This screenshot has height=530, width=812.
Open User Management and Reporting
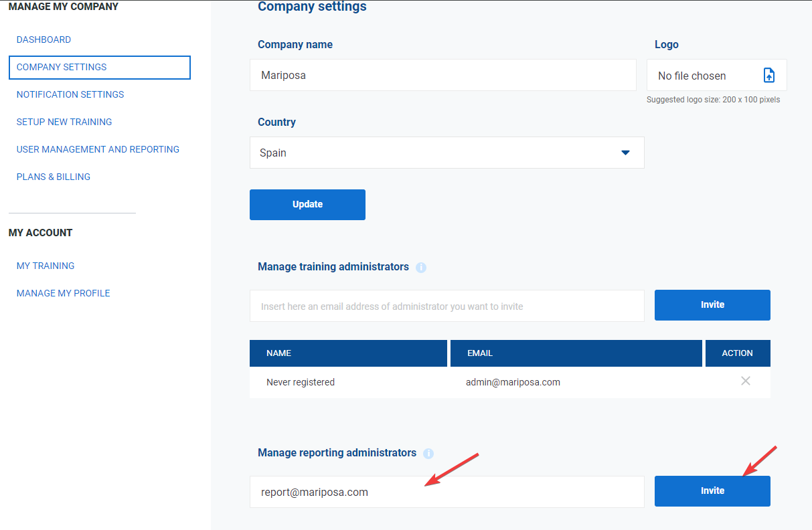click(98, 149)
